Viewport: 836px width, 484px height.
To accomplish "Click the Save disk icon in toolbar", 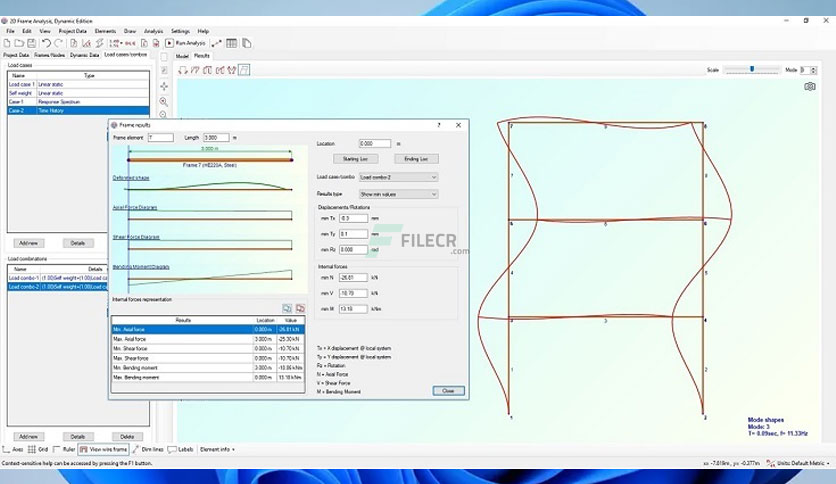I will (31, 43).
